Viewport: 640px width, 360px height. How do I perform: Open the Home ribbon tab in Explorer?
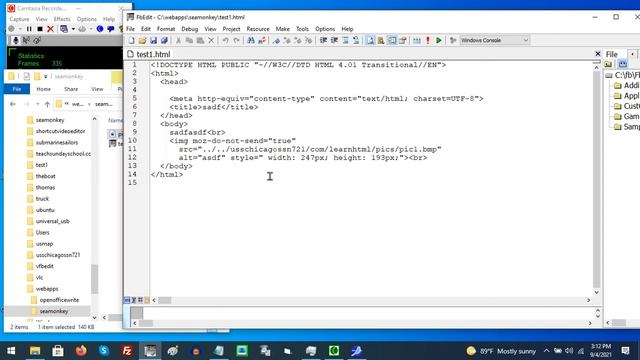click(x=44, y=89)
